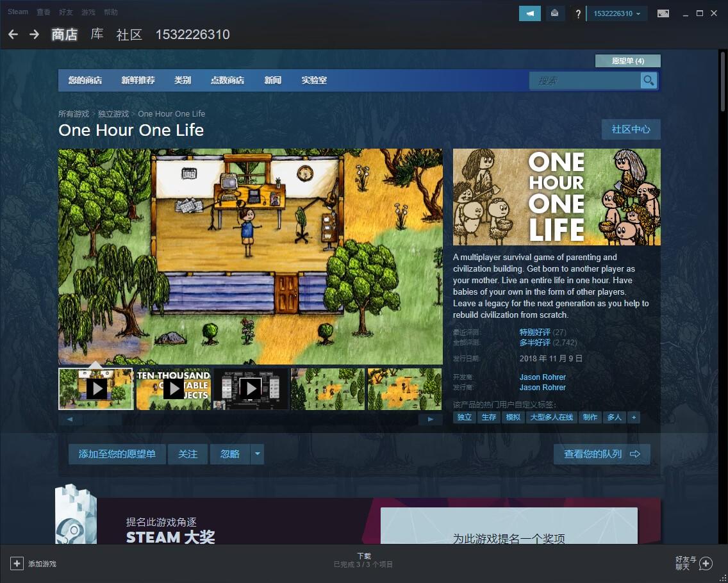
Task: Switch to Big Picture mode icon
Action: tap(663, 13)
